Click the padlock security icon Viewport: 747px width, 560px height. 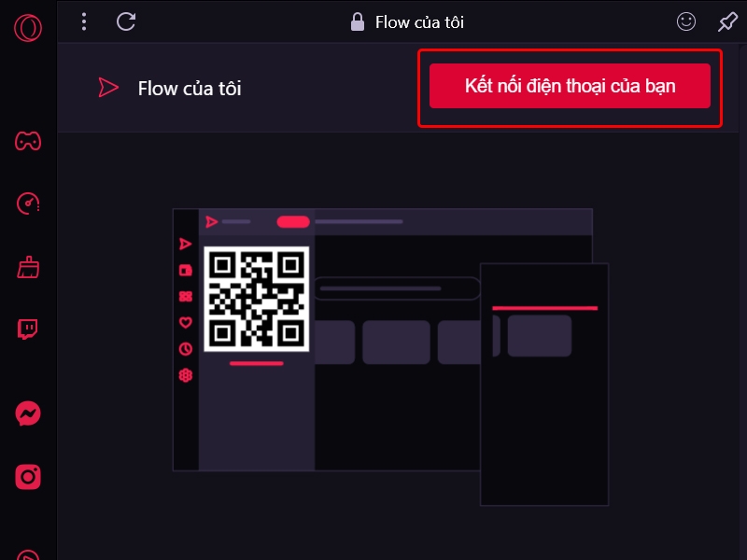coord(358,21)
